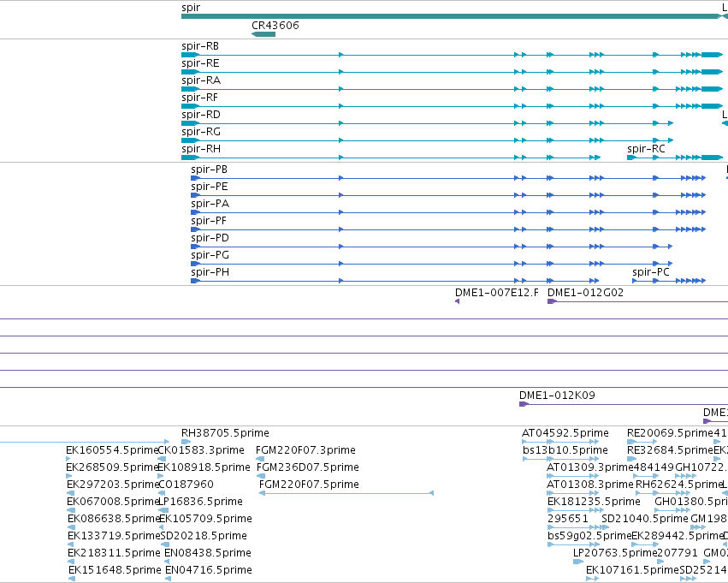Select the spir-RA transcript label
The width and height of the screenshot is (728, 583).
pos(201,80)
